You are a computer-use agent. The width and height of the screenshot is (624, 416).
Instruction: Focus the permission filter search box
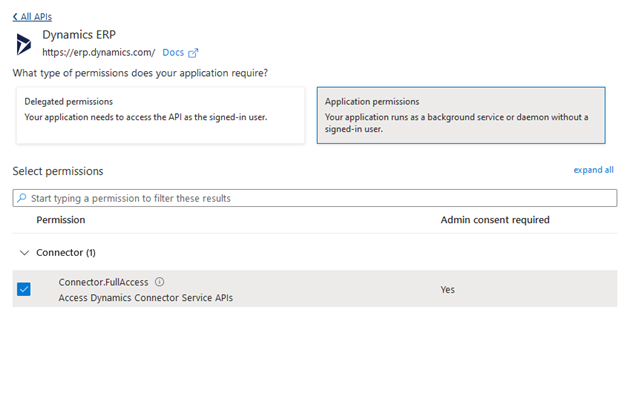point(315,198)
